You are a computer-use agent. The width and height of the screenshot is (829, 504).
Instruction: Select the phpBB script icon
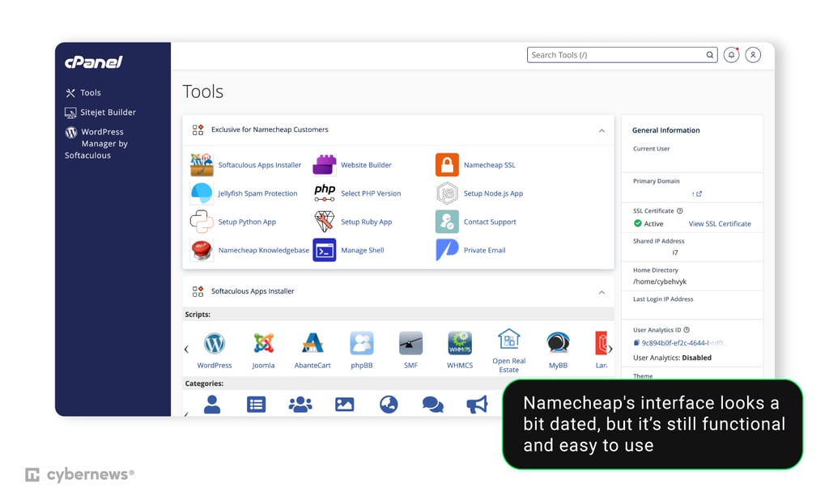[362, 344]
